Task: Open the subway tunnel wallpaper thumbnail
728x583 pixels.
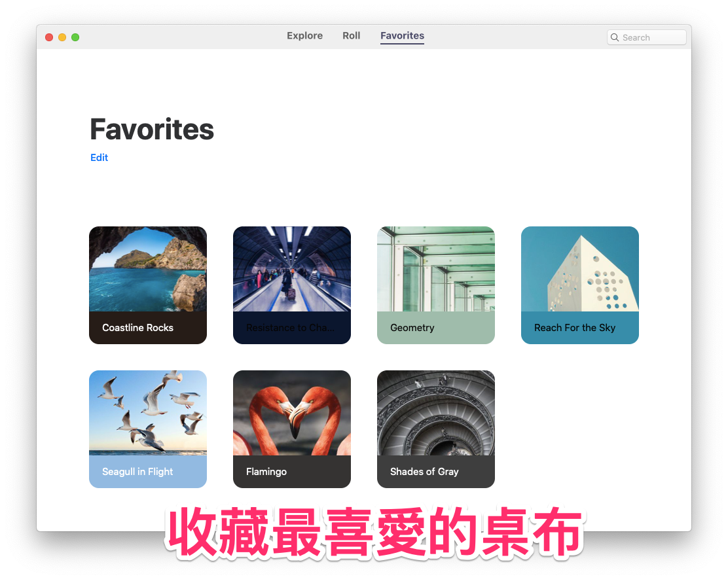Action: point(291,269)
